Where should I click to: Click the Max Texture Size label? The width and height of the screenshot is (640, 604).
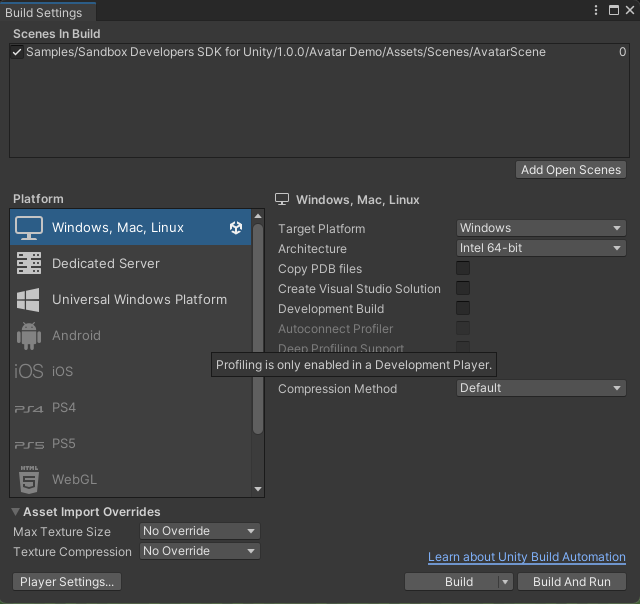pos(62,532)
